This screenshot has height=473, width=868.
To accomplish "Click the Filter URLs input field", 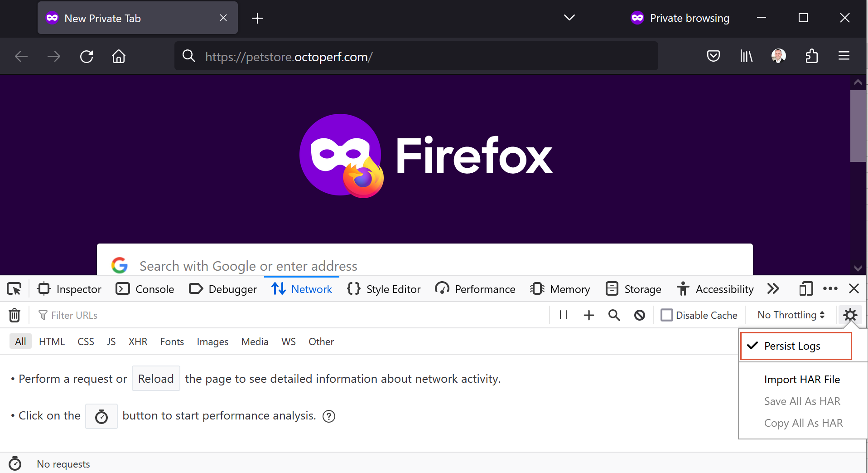I will click(290, 315).
